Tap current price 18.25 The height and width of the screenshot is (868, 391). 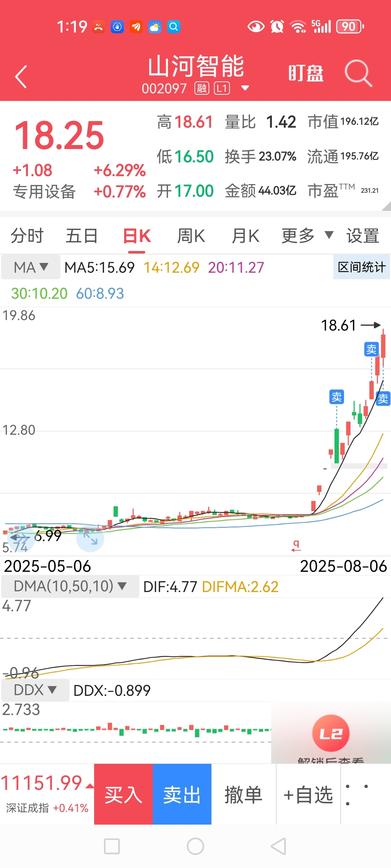[x=59, y=135]
